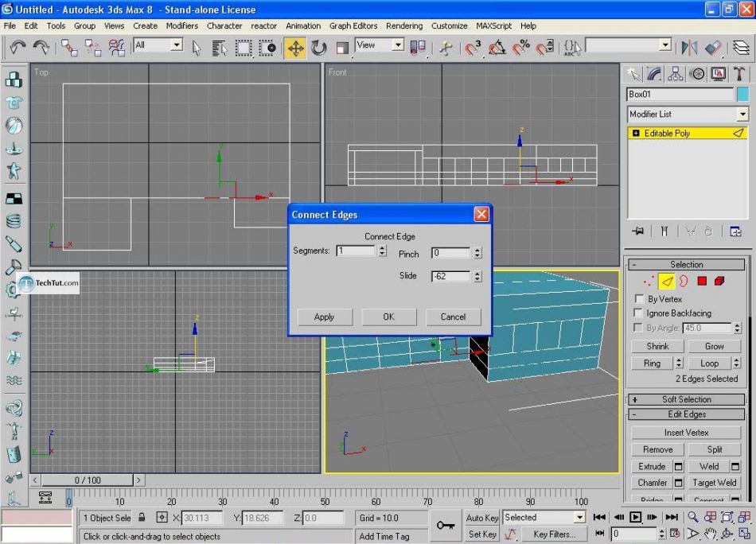Screen dimensions: 756x544
Task: Select Border sub-object level icon
Action: pyautogui.click(x=684, y=281)
